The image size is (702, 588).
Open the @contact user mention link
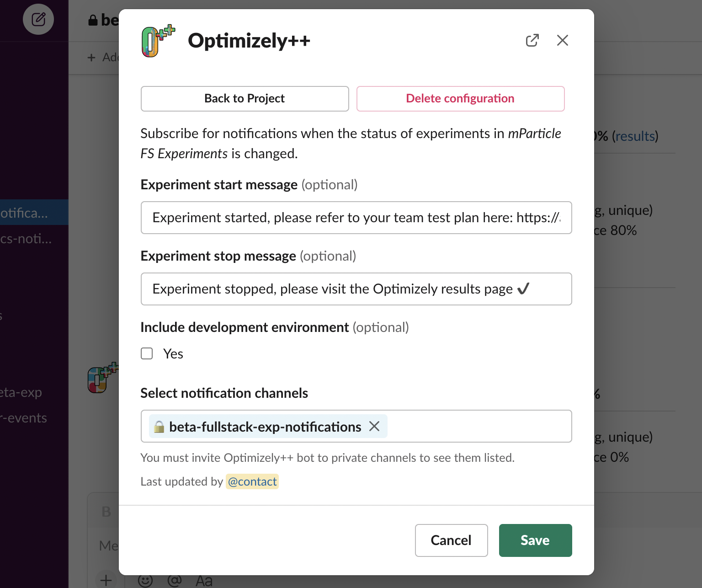(x=252, y=481)
